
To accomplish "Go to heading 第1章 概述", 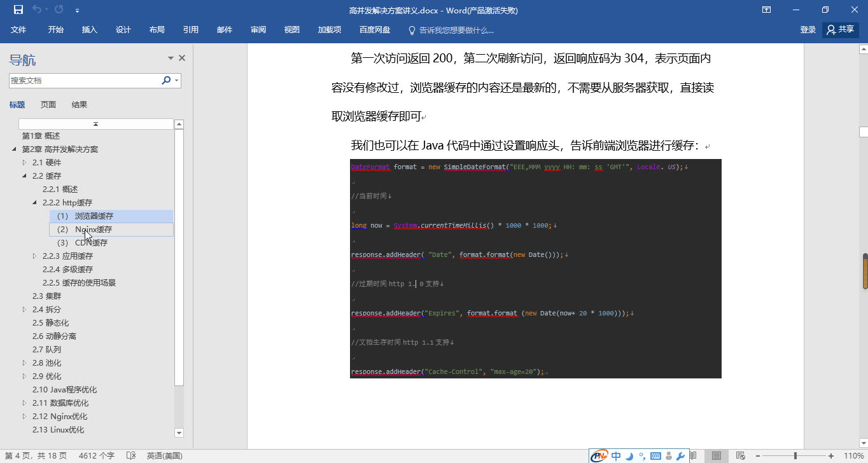I will (x=41, y=136).
